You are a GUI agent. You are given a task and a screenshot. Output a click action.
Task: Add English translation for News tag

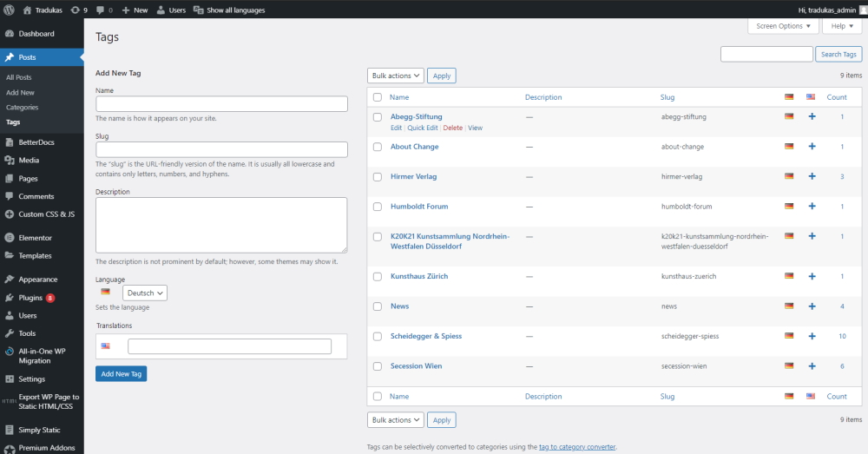pos(812,306)
